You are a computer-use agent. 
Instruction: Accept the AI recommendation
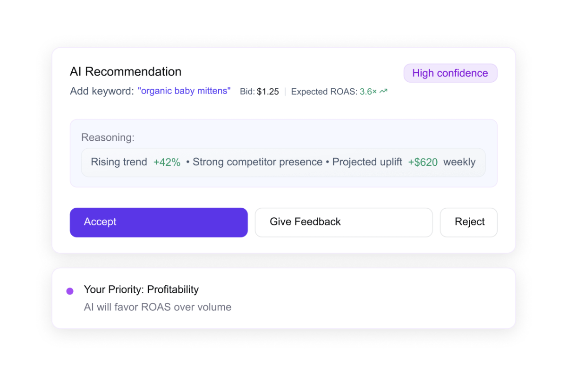[159, 222]
